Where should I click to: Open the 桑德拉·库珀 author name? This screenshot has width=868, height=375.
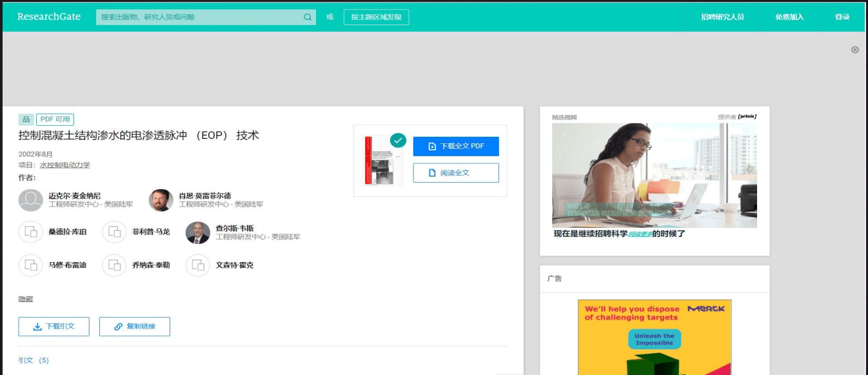67,232
